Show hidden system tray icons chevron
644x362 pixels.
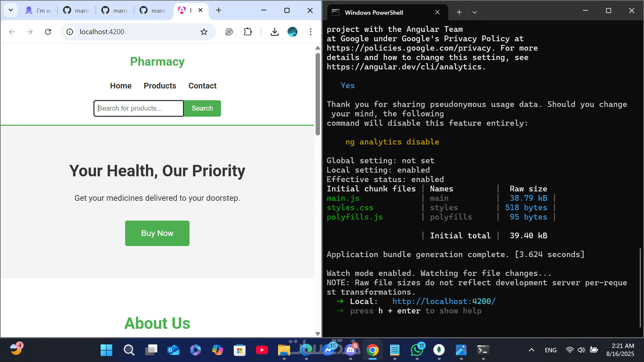pyautogui.click(x=531, y=350)
